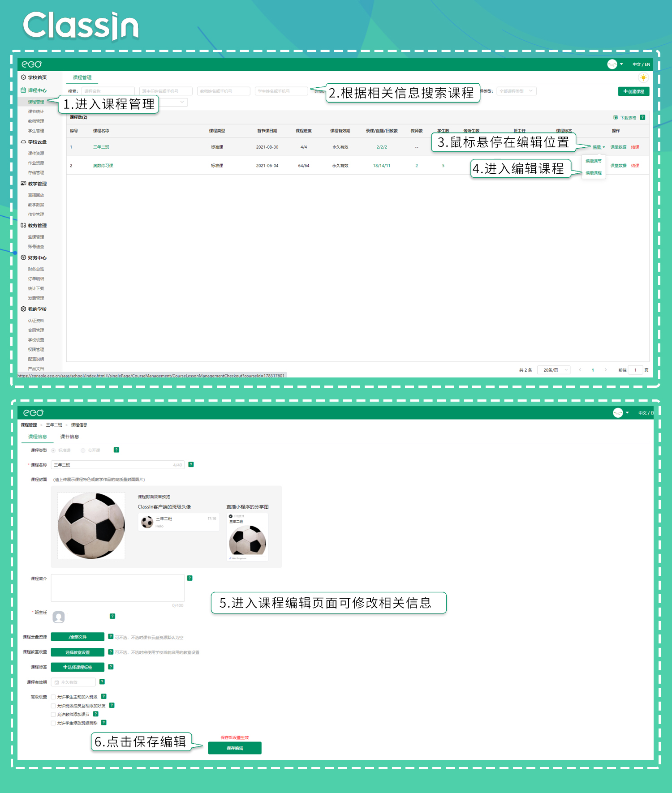Image resolution: width=672 pixels, height=793 pixels.
Task: Choose 编辑课程 from the edit menu
Action: coord(594,173)
